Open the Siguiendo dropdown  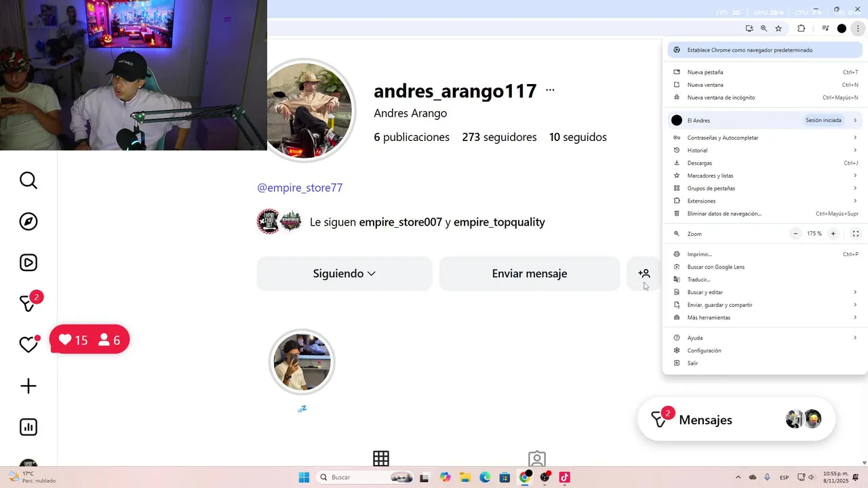coord(344,274)
